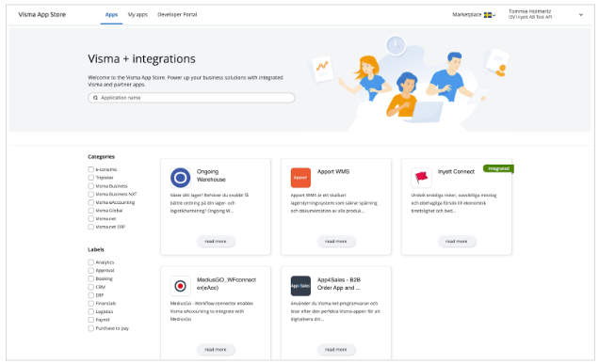Check the Purchase to pay label

click(91, 328)
